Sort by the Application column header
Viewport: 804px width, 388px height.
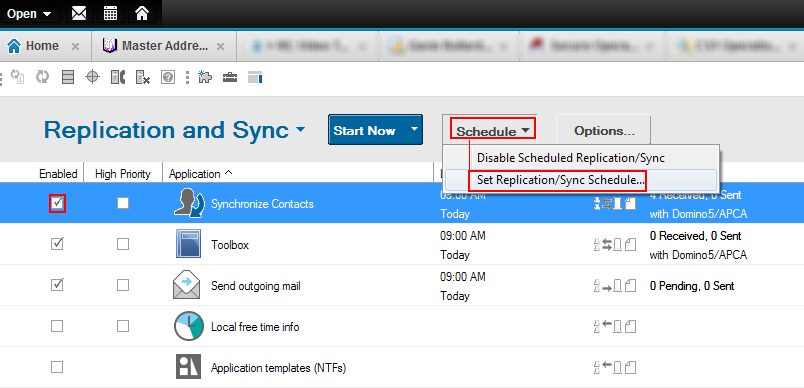coord(200,174)
